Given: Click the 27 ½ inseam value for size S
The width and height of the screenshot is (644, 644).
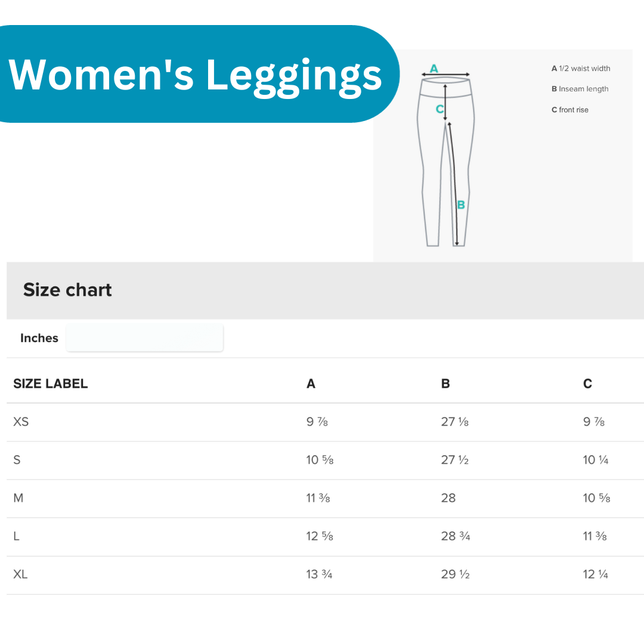Looking at the screenshot, I should pyautogui.click(x=456, y=460).
